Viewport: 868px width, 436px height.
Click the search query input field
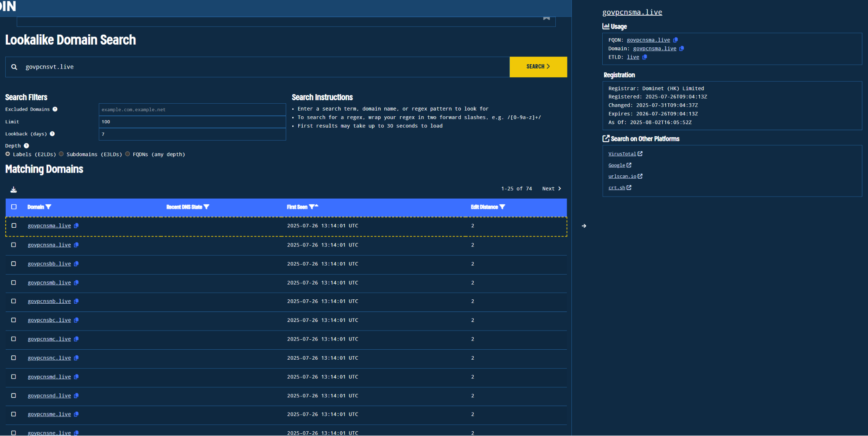tap(257, 67)
